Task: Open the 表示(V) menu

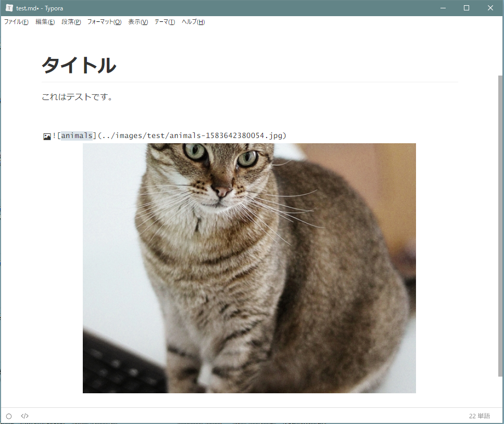Action: [138, 22]
